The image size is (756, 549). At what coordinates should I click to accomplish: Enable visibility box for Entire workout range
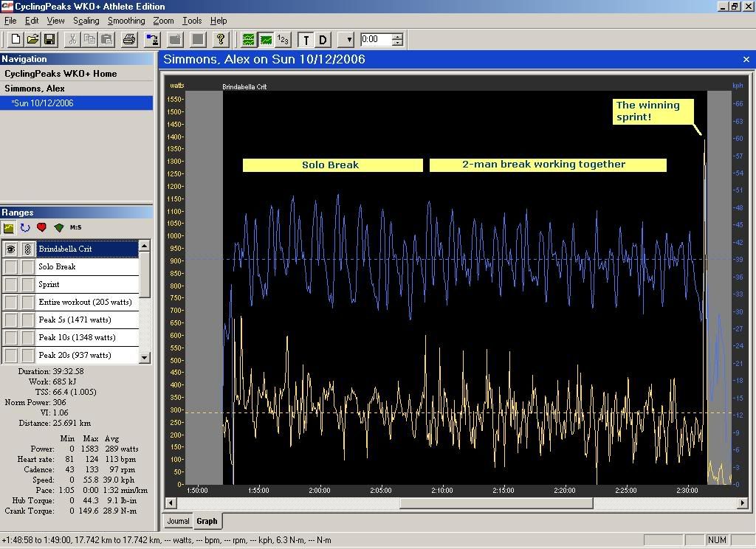coord(11,303)
